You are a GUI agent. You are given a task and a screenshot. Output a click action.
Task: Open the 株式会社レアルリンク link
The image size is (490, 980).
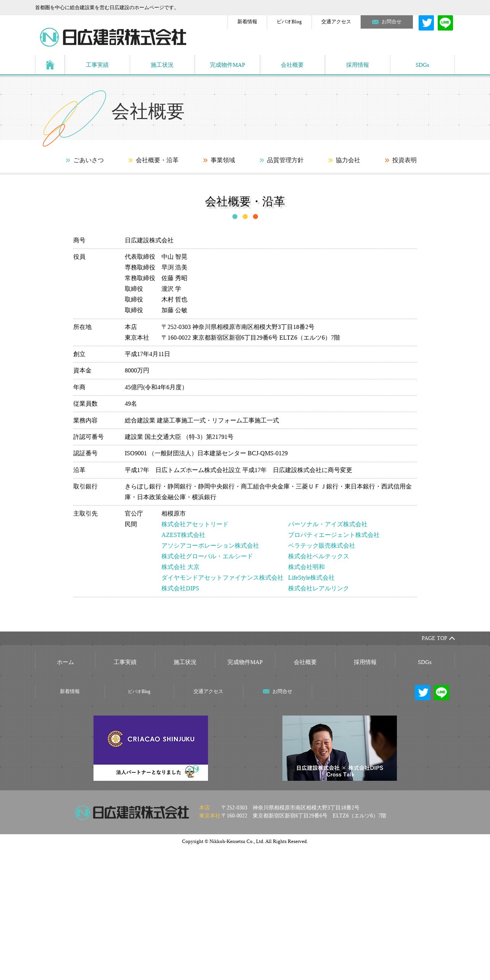(x=319, y=588)
